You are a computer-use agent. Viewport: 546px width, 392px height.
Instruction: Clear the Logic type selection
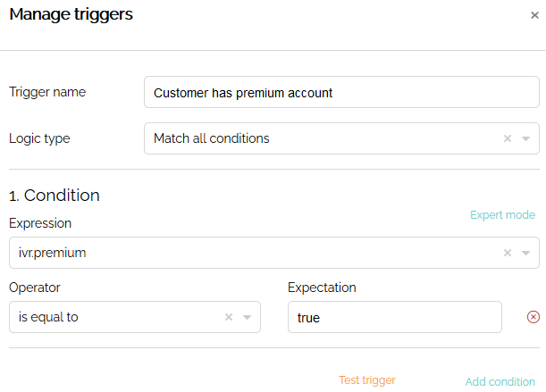[508, 138]
